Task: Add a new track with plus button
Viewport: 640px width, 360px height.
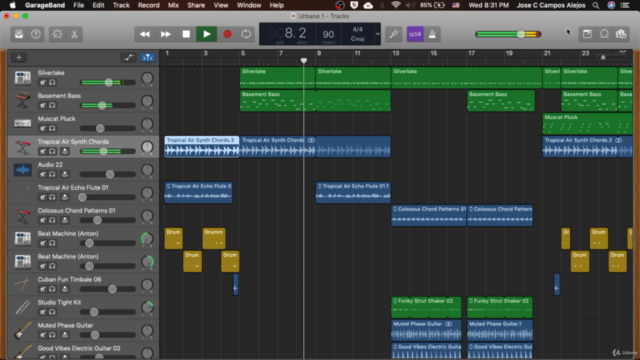Action: [x=19, y=58]
